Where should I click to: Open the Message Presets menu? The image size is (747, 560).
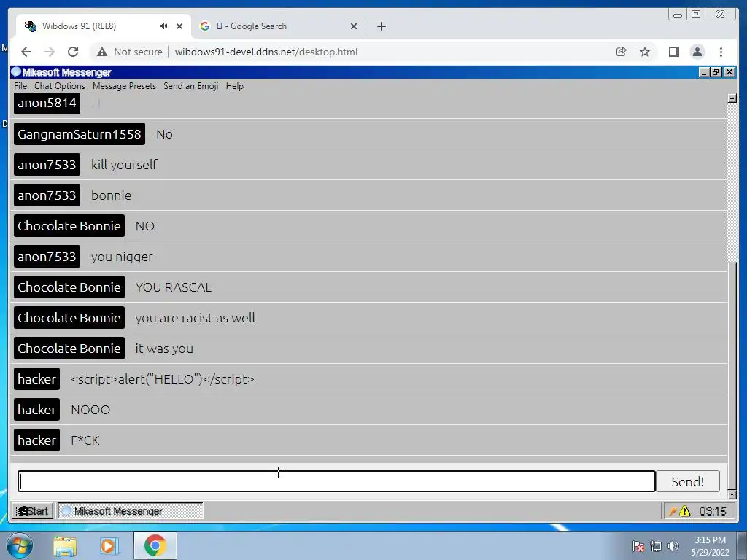pyautogui.click(x=124, y=86)
